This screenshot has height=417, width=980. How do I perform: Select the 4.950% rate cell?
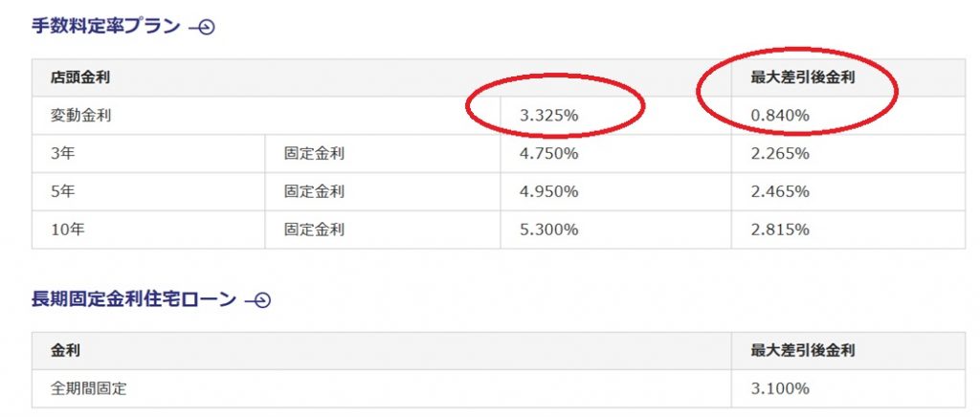click(x=548, y=191)
